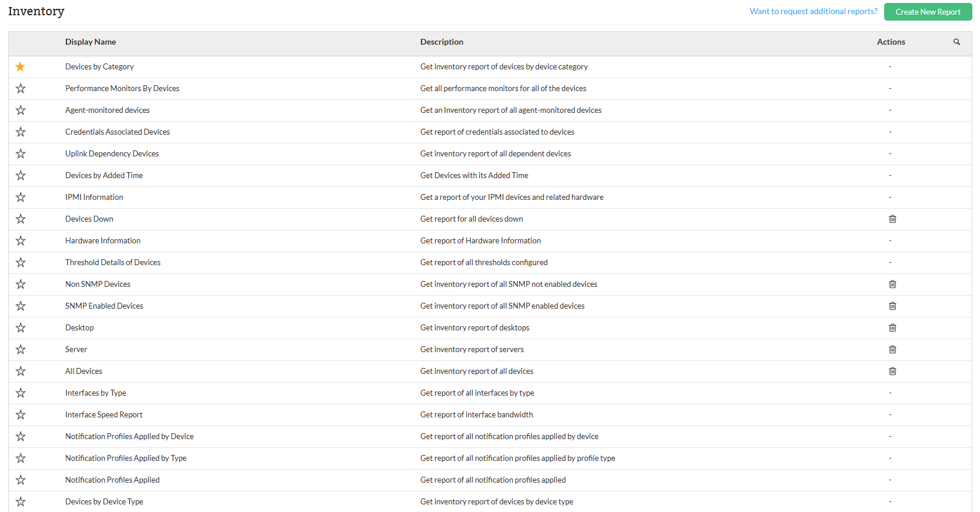Screen dimensions: 980x512
Task: Open the Interface Speed Report
Action: click(x=104, y=414)
